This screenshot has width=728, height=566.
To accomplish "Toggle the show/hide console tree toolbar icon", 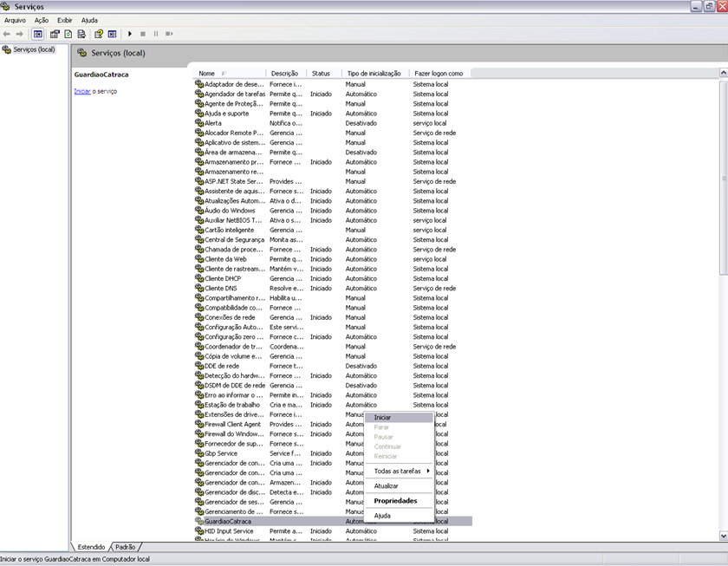I will (x=38, y=34).
